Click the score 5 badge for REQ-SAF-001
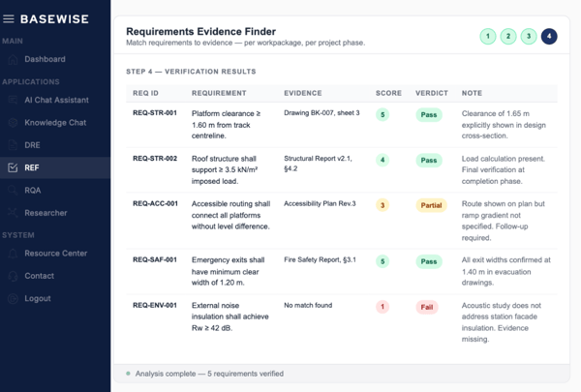This screenshot has width=581, height=392. (382, 261)
